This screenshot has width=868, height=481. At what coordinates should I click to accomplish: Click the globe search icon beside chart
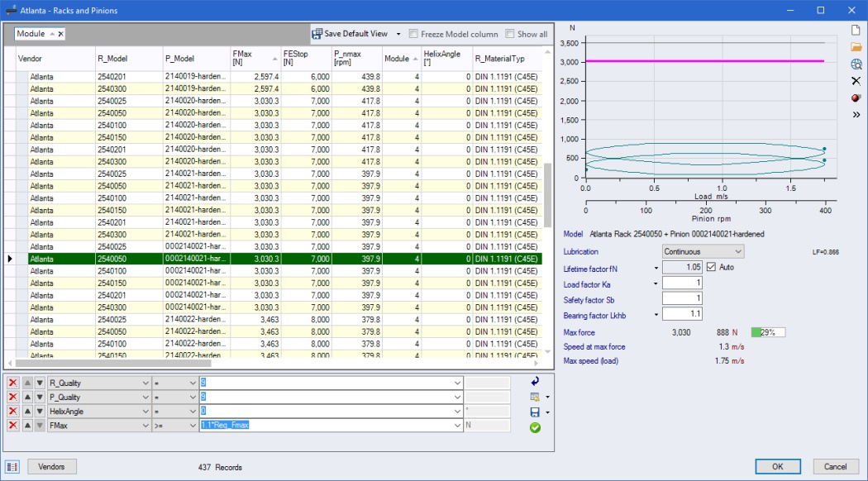pyautogui.click(x=856, y=64)
